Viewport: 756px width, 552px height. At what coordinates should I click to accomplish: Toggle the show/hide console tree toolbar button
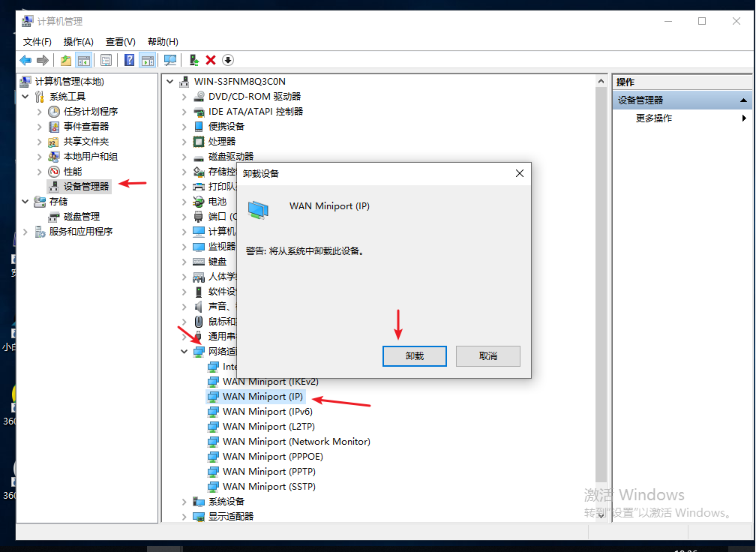click(84, 60)
